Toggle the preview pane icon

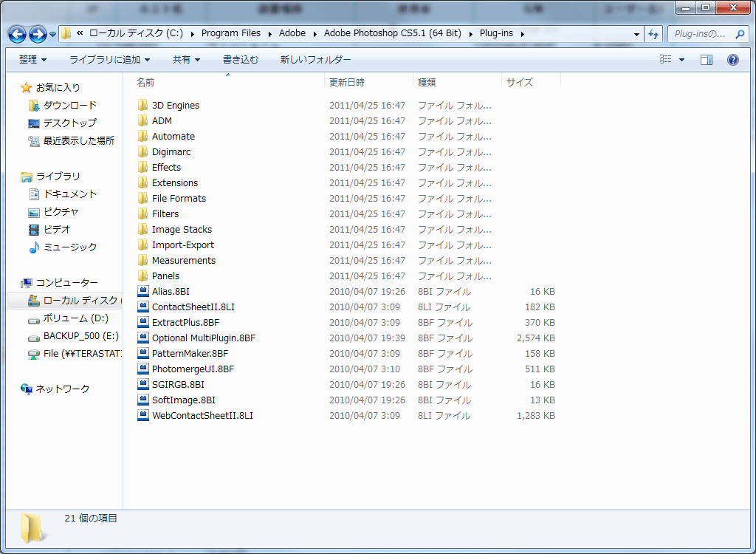point(707,59)
